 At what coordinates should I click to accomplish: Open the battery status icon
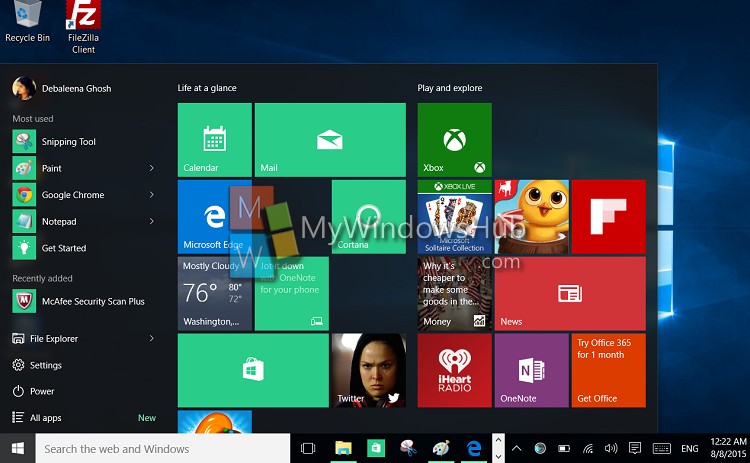(564, 449)
